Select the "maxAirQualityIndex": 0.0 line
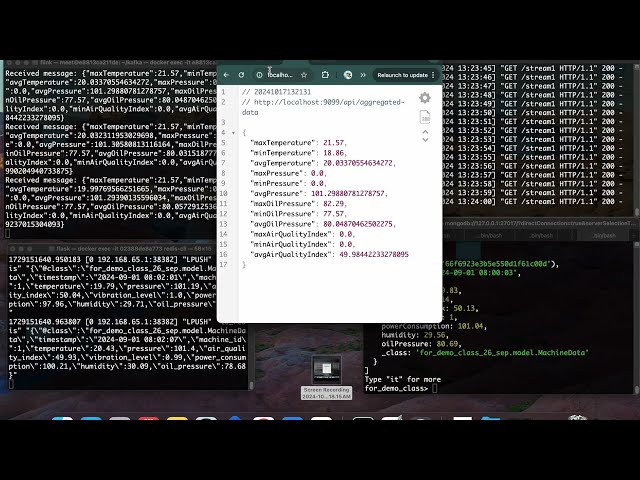 (x=303, y=234)
